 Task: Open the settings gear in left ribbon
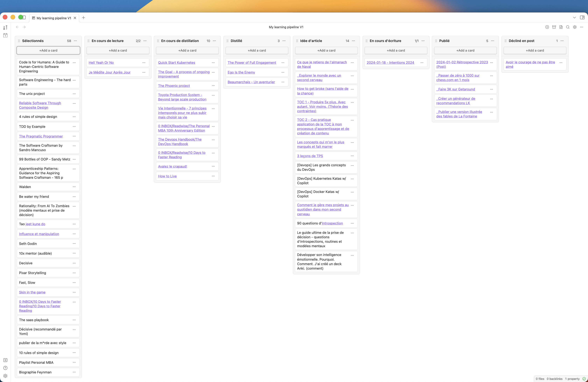point(5,376)
